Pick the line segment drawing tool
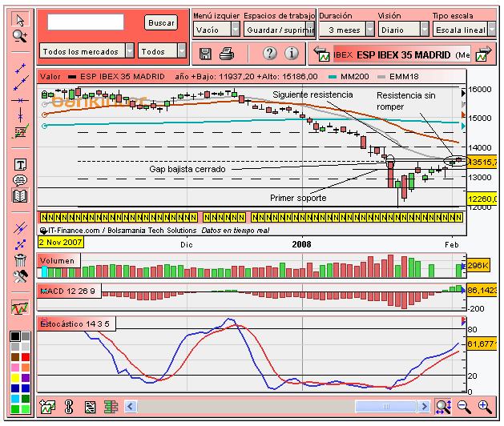Image resolution: width=504 pixels, height=426 pixels. point(20,68)
